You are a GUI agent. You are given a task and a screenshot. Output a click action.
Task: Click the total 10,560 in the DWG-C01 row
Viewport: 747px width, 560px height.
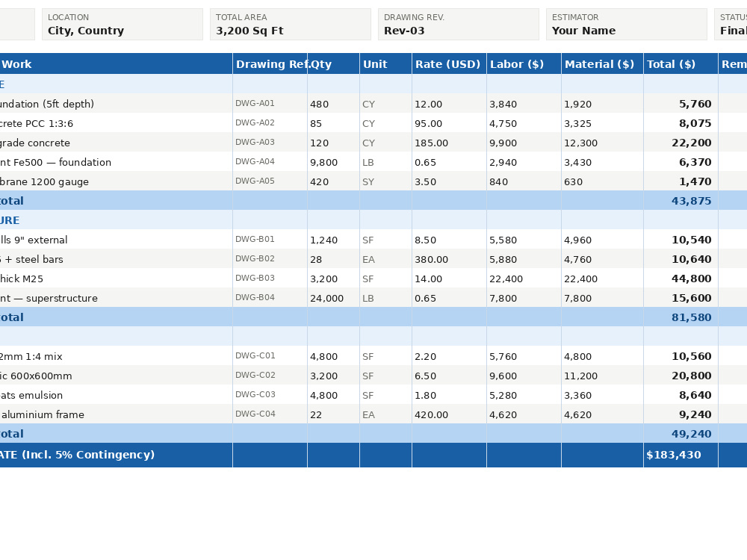coord(691,356)
